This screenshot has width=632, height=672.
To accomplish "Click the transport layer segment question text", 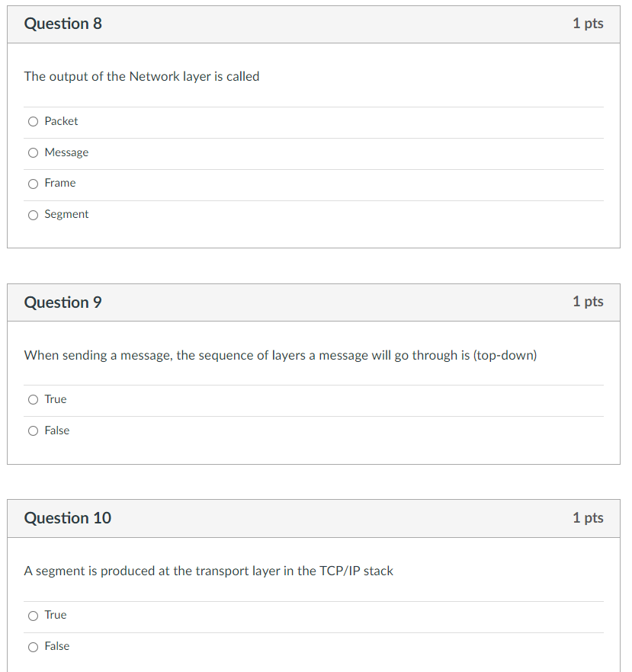I will pyautogui.click(x=209, y=571).
